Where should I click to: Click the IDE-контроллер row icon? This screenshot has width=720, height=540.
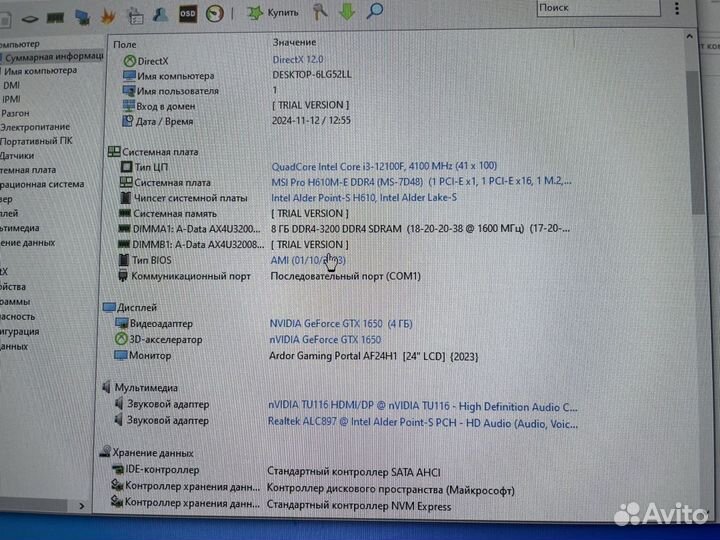(118, 469)
